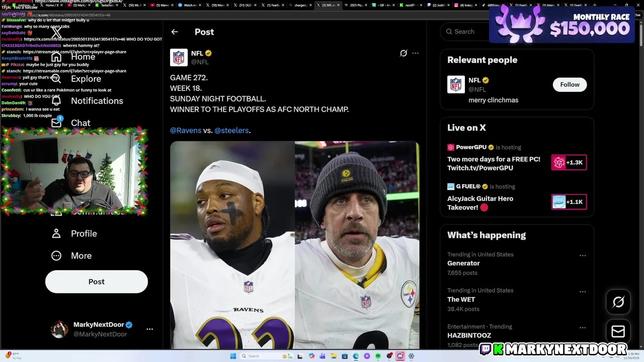Open the Generator trending topic
Screen dimensions: 644x362
(x=463, y=263)
